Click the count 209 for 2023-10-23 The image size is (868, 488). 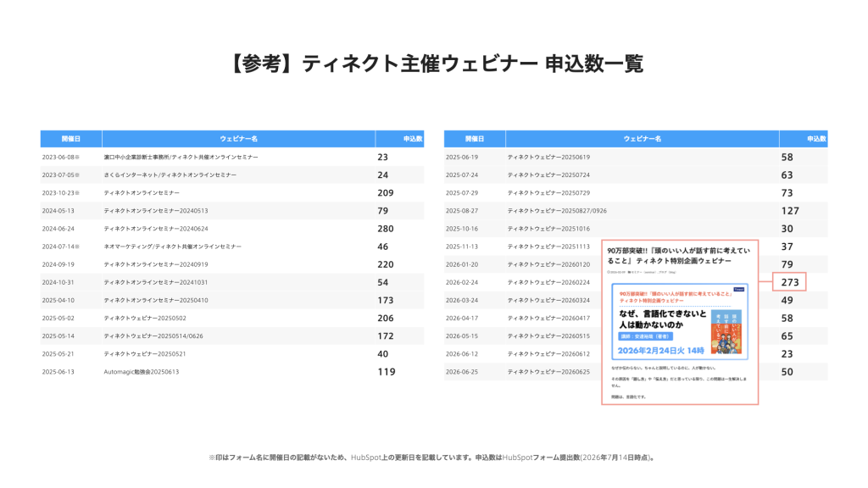tap(386, 193)
